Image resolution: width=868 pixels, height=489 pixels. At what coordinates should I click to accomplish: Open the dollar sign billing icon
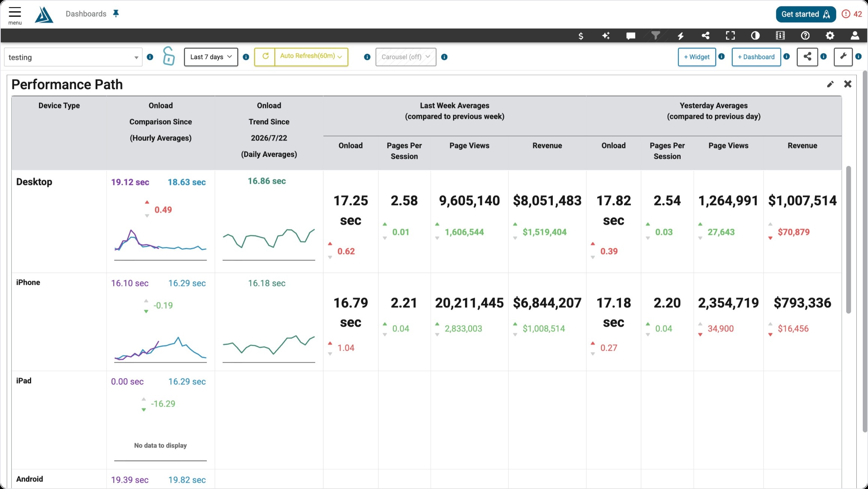tap(581, 36)
